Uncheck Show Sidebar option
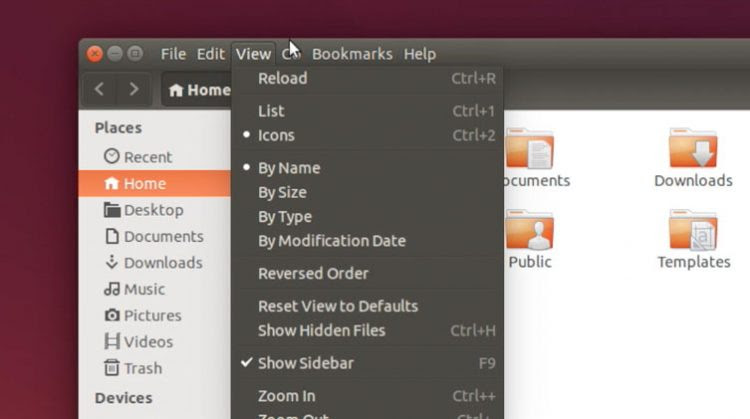Image resolution: width=750 pixels, height=419 pixels. point(367,363)
